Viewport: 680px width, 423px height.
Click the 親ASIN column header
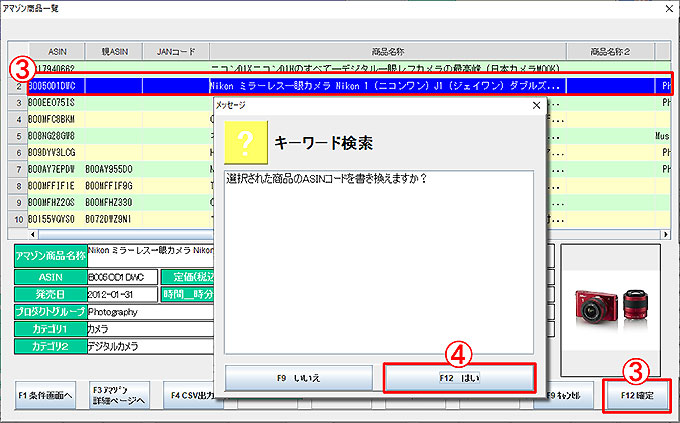tap(114, 52)
